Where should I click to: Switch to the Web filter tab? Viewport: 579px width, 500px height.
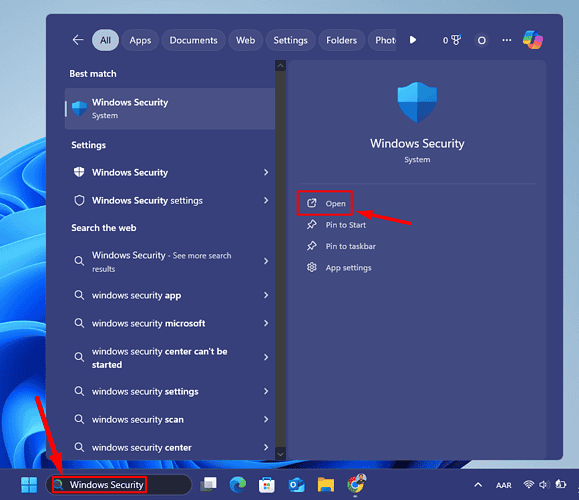click(x=246, y=40)
